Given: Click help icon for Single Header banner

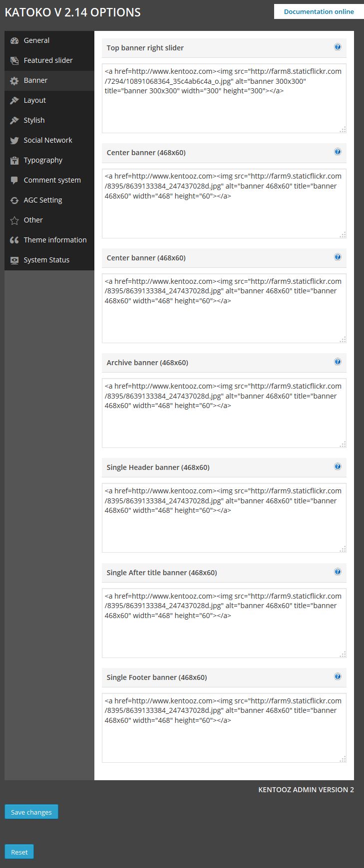Looking at the screenshot, I should pos(338,467).
